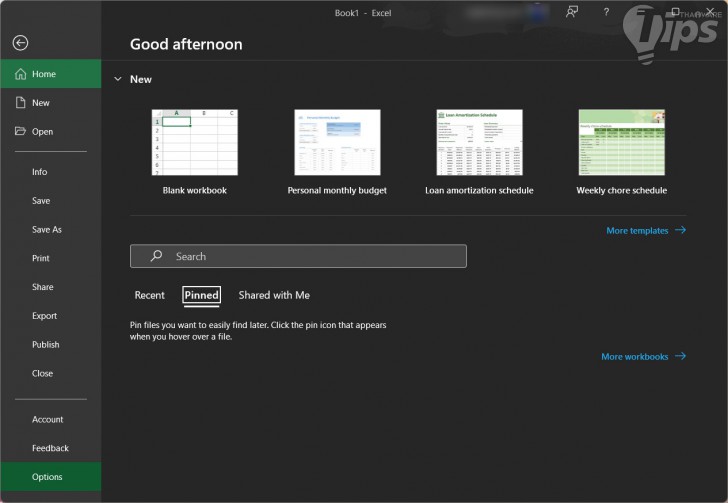Click the Loan amortization schedule label

pos(479,190)
